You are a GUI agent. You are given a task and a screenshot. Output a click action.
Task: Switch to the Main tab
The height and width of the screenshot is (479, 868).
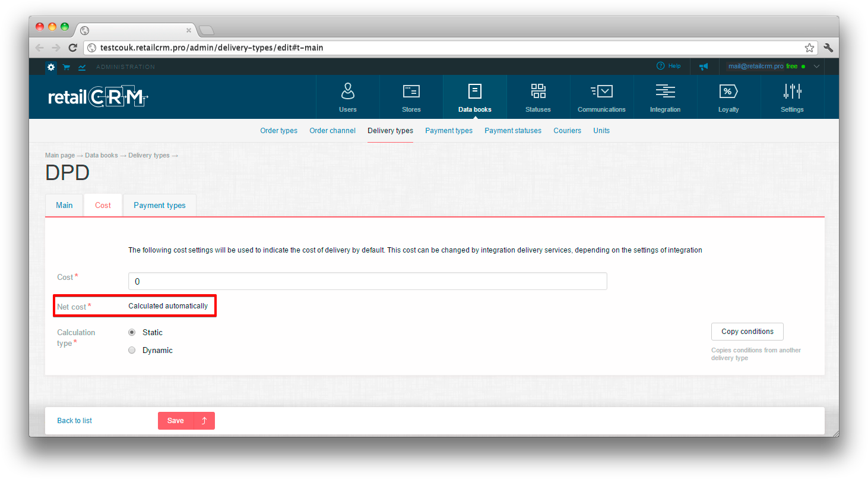pyautogui.click(x=64, y=206)
